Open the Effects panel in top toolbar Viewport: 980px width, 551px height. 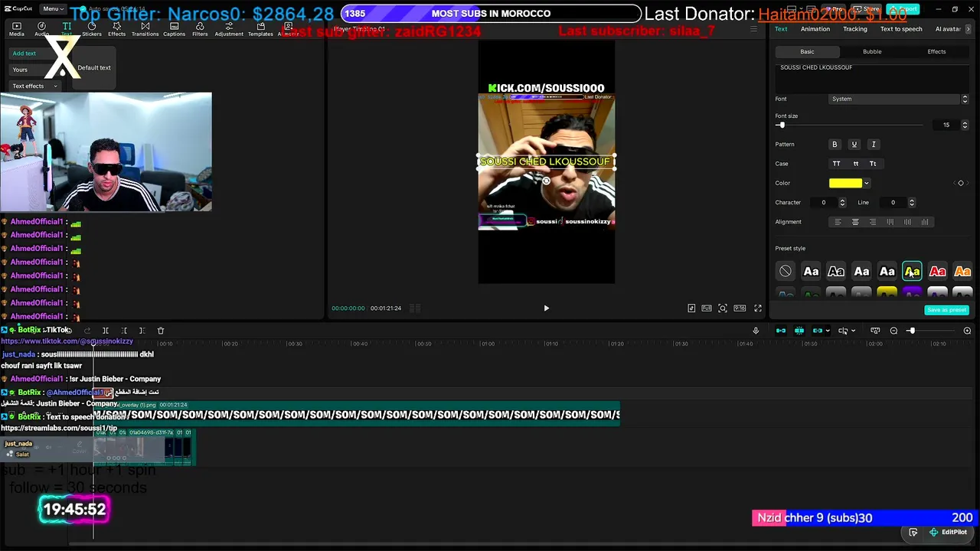[x=117, y=29]
